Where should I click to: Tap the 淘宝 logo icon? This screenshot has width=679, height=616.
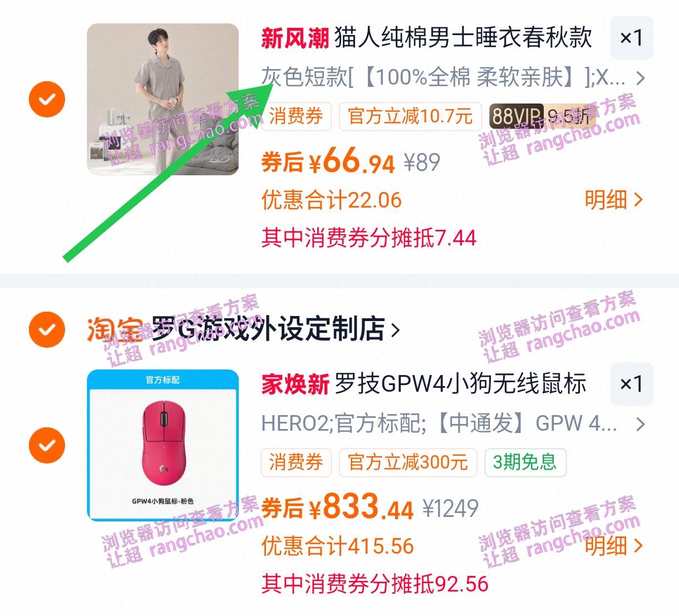coord(114,329)
